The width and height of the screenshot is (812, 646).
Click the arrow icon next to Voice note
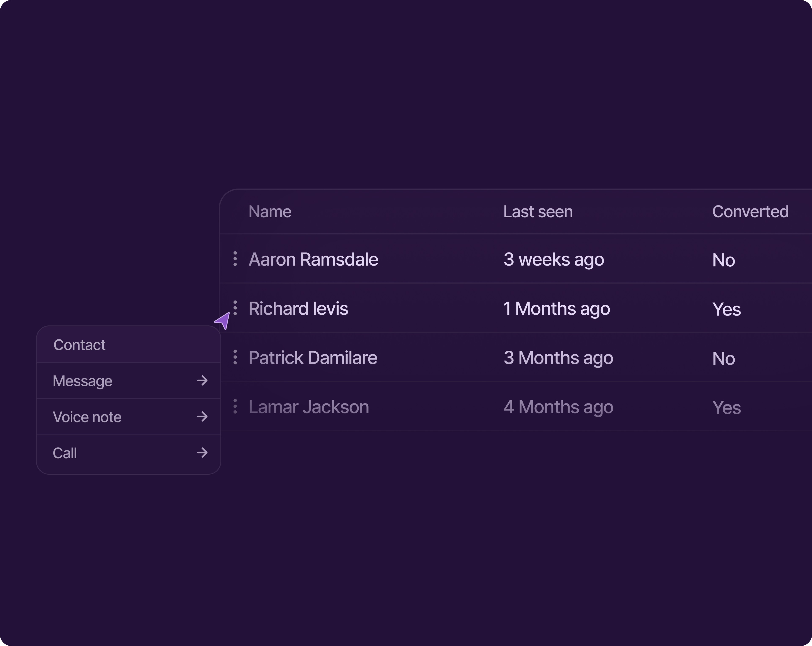[202, 417]
